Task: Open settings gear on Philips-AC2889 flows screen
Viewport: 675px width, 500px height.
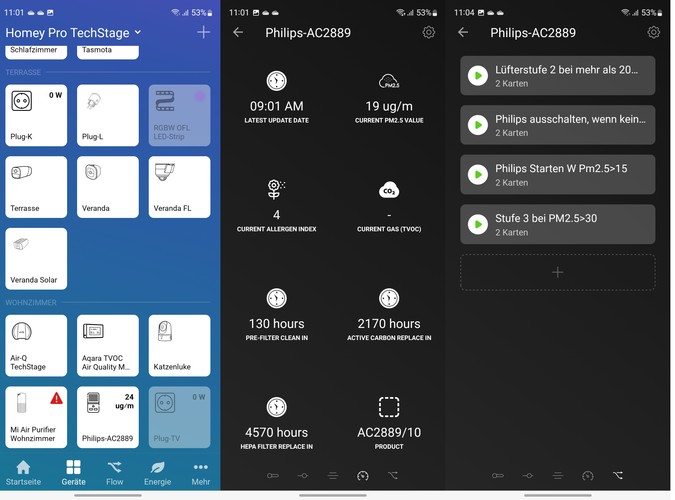Action: coord(653,32)
